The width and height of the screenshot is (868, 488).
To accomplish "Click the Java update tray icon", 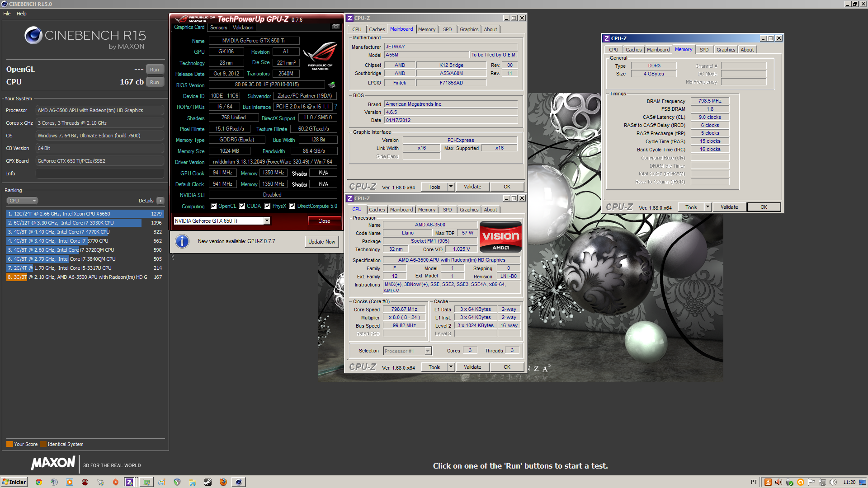I will (x=768, y=482).
